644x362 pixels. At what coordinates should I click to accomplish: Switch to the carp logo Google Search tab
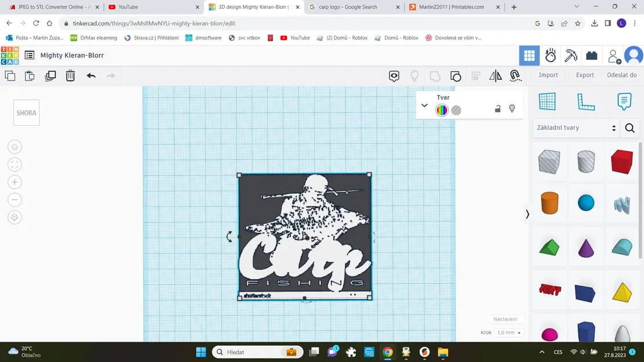[x=348, y=7]
